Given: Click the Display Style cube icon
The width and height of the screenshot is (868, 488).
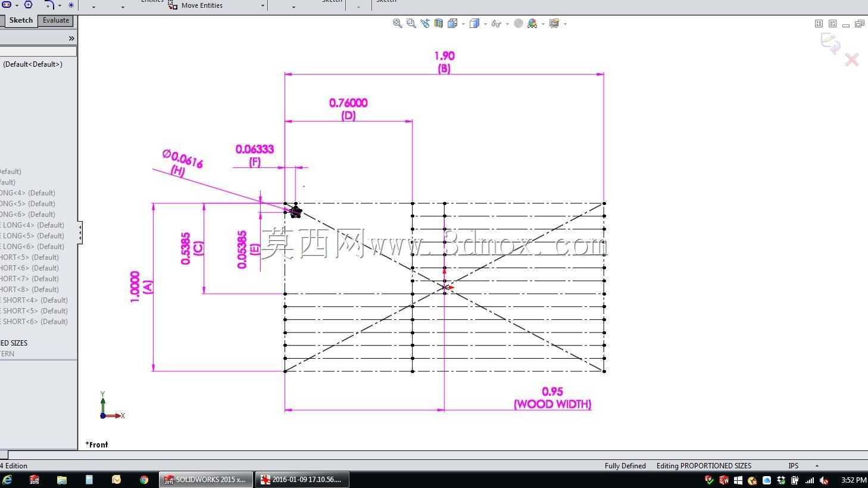Looking at the screenshot, I should [x=474, y=23].
